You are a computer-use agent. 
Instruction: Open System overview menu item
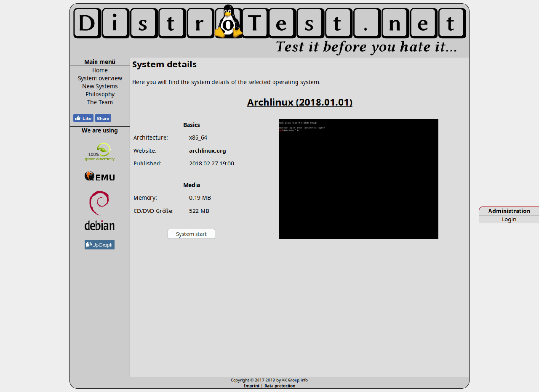coord(100,78)
